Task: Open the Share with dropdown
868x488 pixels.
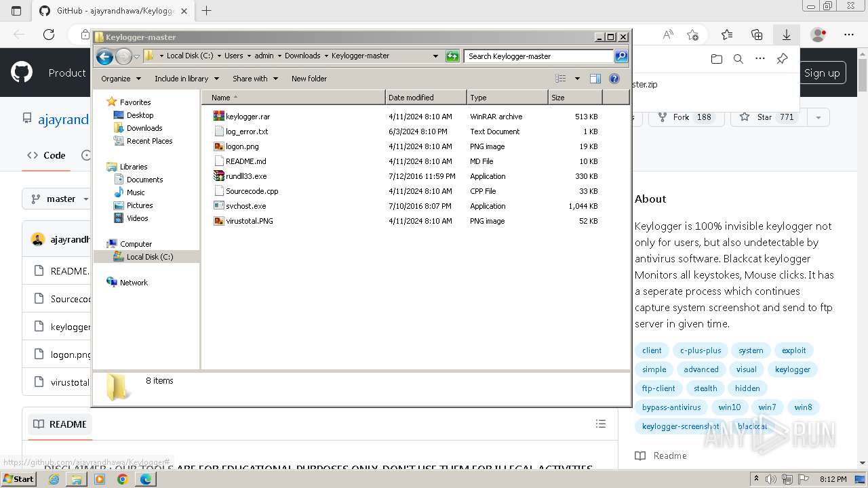Action: pos(255,79)
